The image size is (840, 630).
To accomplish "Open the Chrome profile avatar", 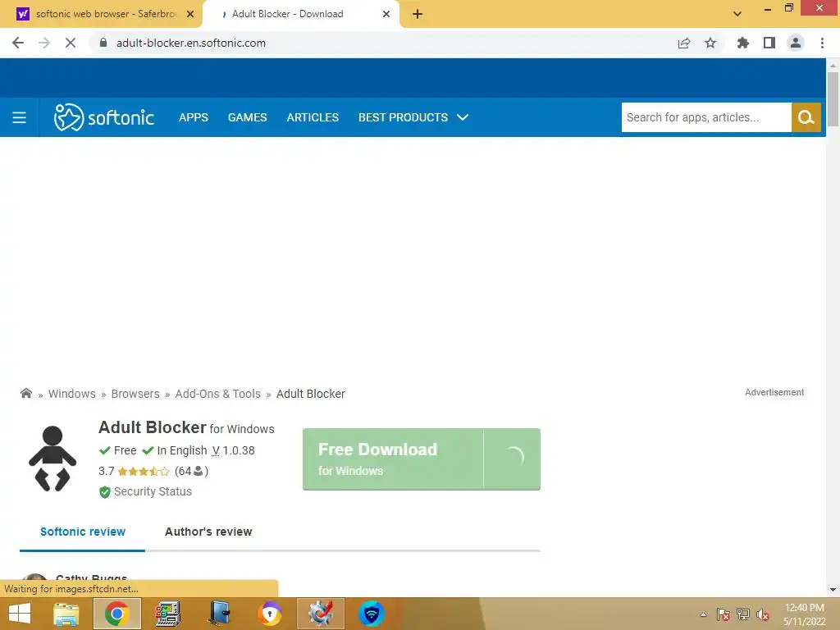I will [796, 43].
